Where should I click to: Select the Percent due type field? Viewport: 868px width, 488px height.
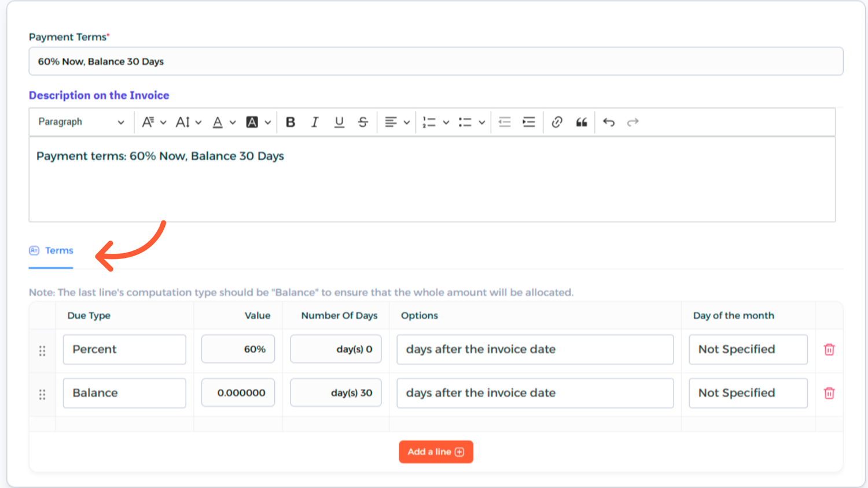click(124, 349)
